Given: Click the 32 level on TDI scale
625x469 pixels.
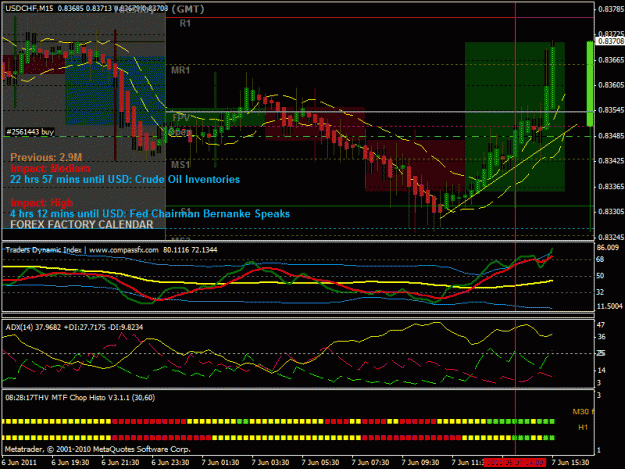Looking at the screenshot, I should click(600, 292).
